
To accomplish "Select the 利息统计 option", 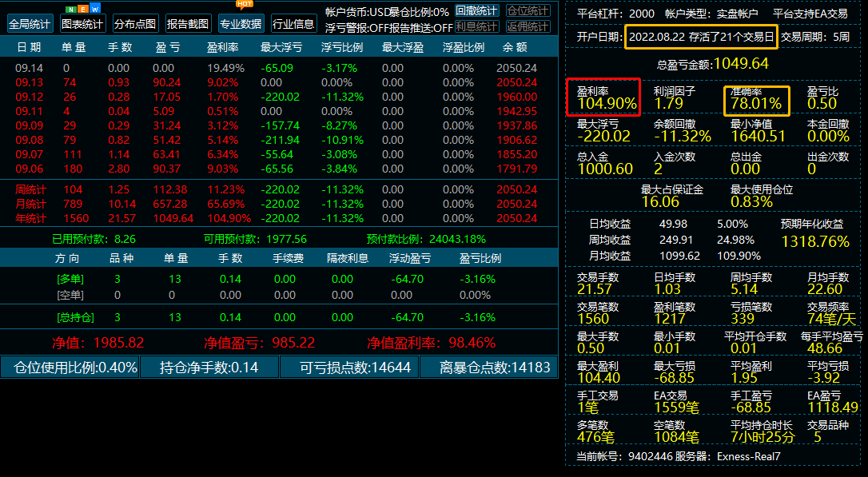I will click(x=477, y=27).
